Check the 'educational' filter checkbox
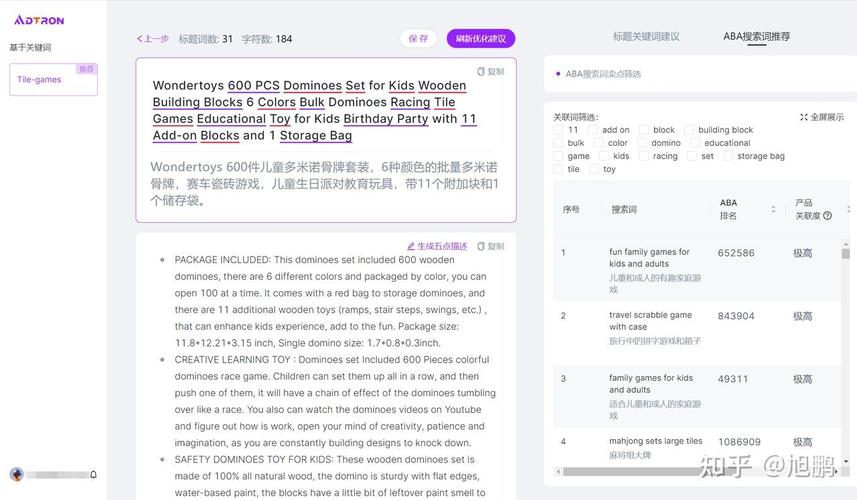 pos(695,143)
